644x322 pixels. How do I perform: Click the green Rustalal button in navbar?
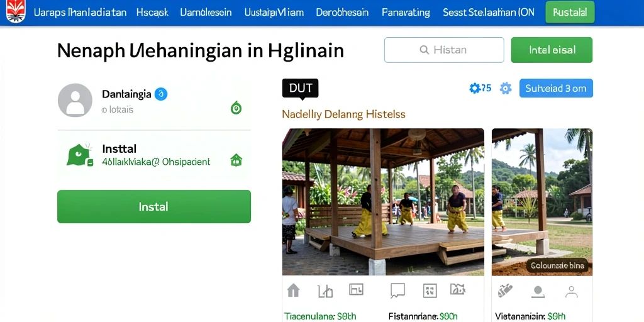[570, 13]
